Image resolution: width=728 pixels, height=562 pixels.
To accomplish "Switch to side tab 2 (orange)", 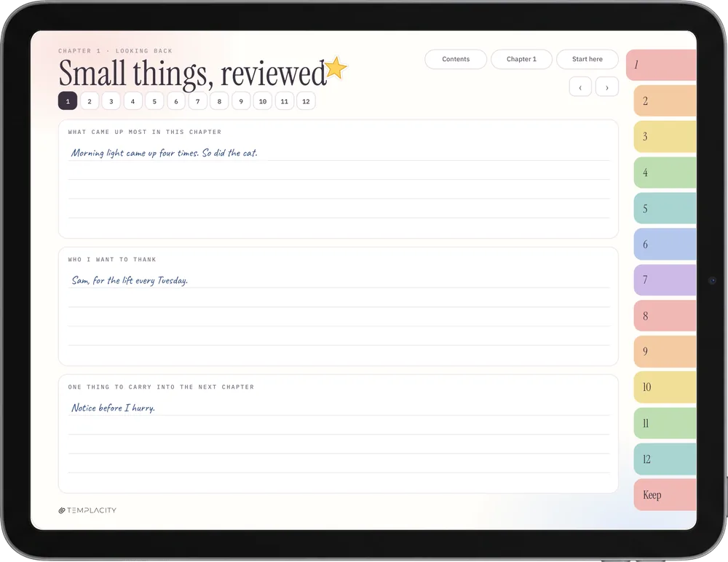I will pyautogui.click(x=665, y=100).
